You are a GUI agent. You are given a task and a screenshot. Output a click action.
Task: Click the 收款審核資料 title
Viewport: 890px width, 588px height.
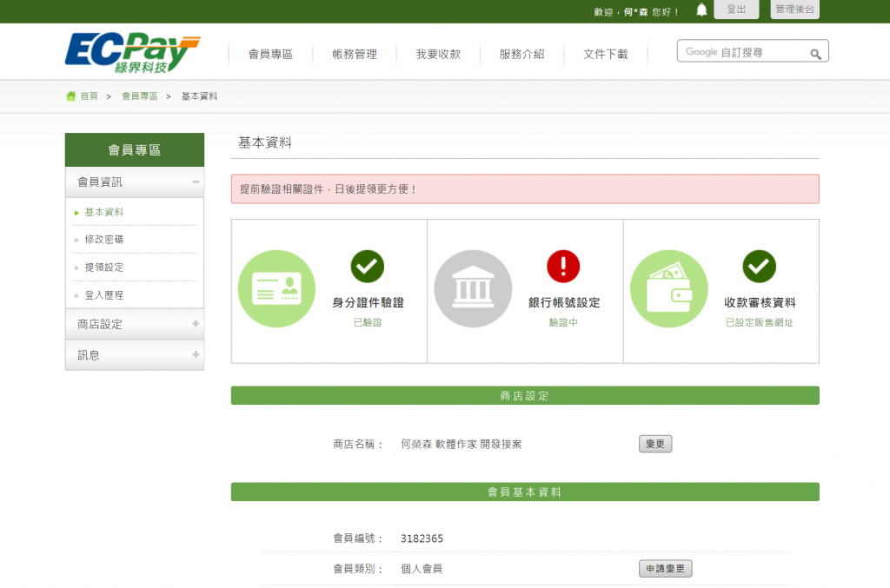coord(760,302)
